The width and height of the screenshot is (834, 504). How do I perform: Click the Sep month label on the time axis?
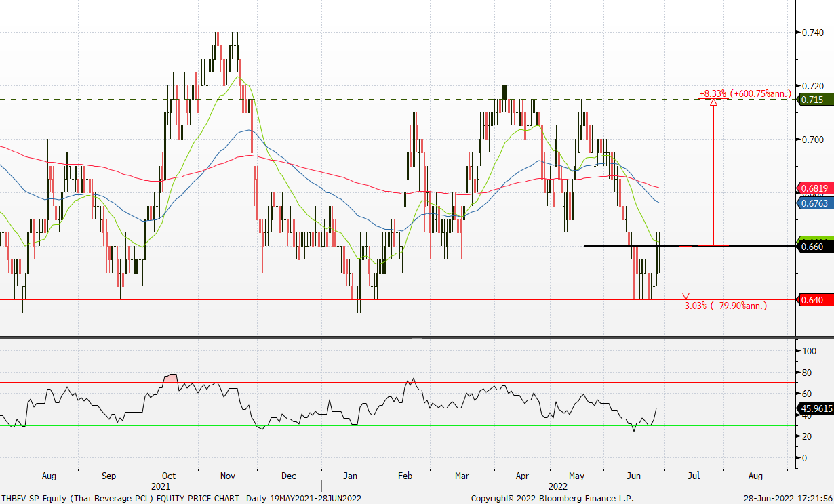[109, 476]
